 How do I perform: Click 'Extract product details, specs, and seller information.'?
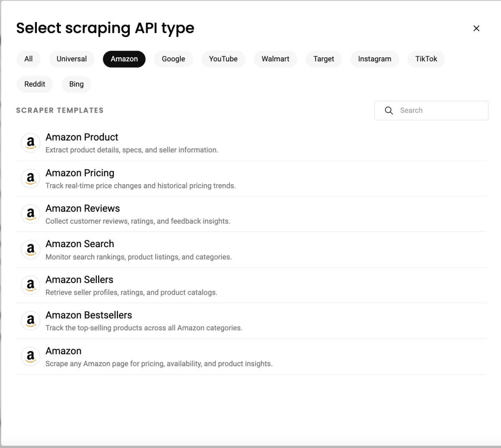[x=132, y=150]
